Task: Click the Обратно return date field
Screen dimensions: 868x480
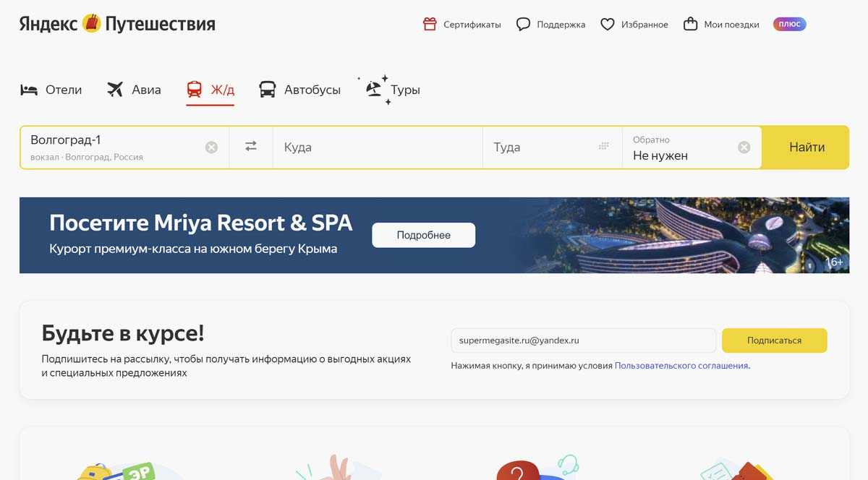Action: point(692,147)
